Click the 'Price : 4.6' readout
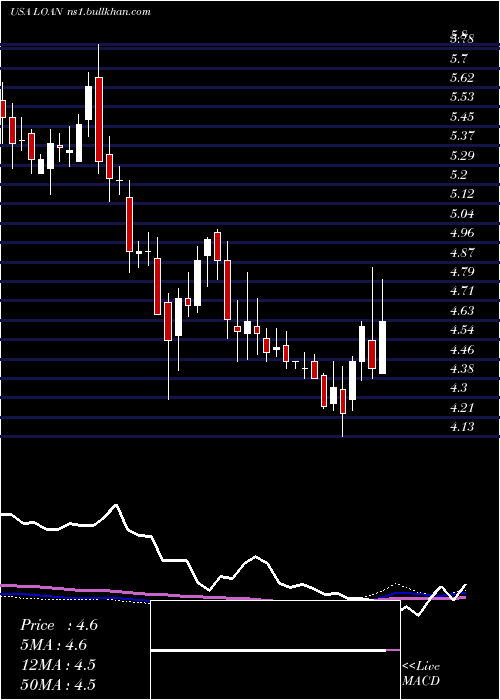 58,625
